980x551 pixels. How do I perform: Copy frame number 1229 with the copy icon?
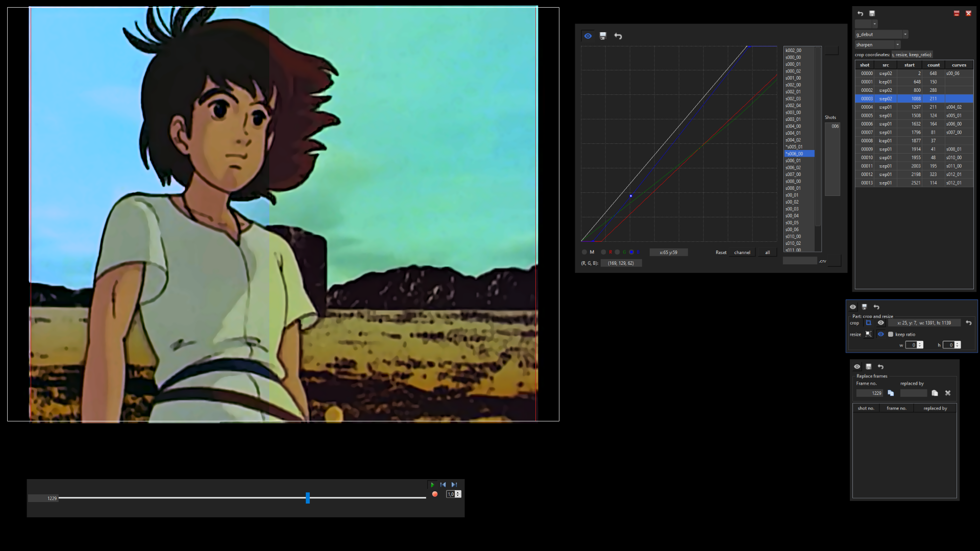pos(891,393)
